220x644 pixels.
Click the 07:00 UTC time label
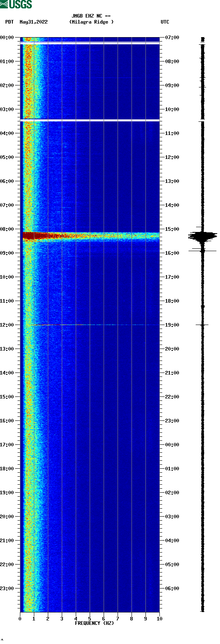click(172, 38)
